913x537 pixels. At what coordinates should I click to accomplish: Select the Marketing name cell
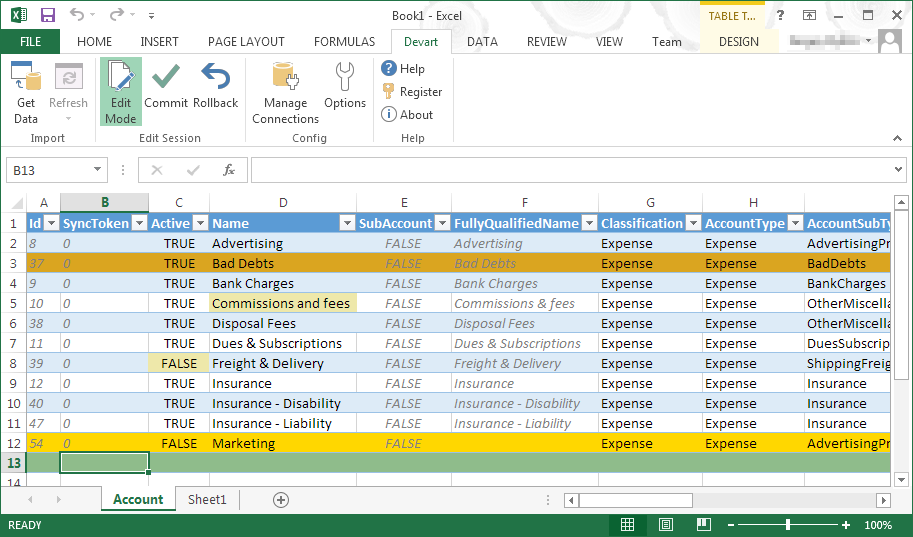[282, 443]
